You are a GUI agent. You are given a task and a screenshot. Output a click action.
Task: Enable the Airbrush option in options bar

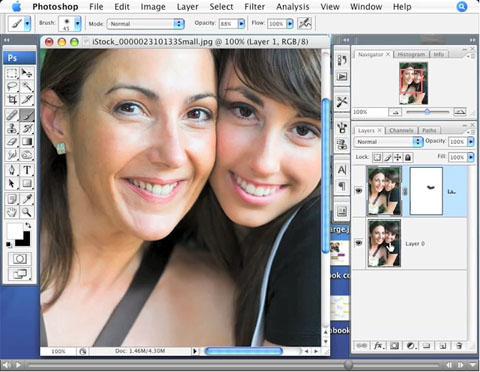[305, 23]
